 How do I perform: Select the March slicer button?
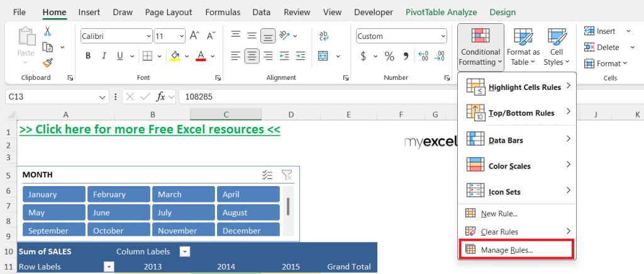[184, 194]
